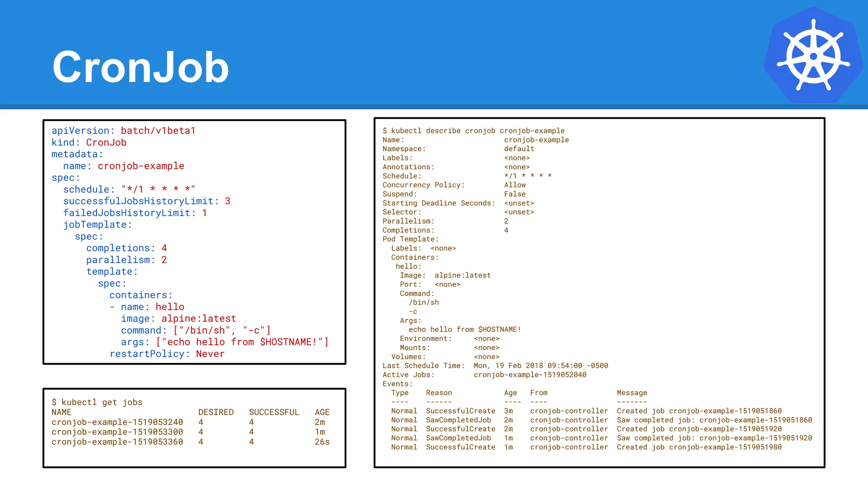The image size is (868, 488).
Task: Click the CronJob slide title
Action: [x=140, y=67]
